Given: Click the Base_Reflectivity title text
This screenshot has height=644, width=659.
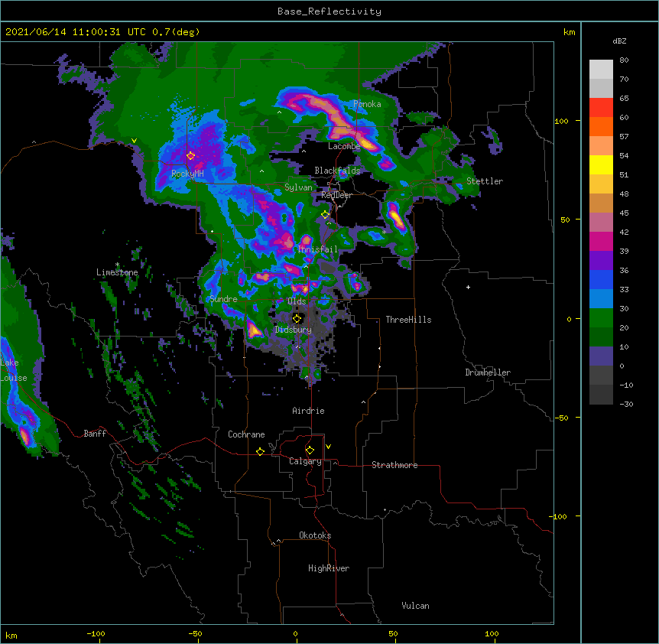Looking at the screenshot, I should 329,11.
